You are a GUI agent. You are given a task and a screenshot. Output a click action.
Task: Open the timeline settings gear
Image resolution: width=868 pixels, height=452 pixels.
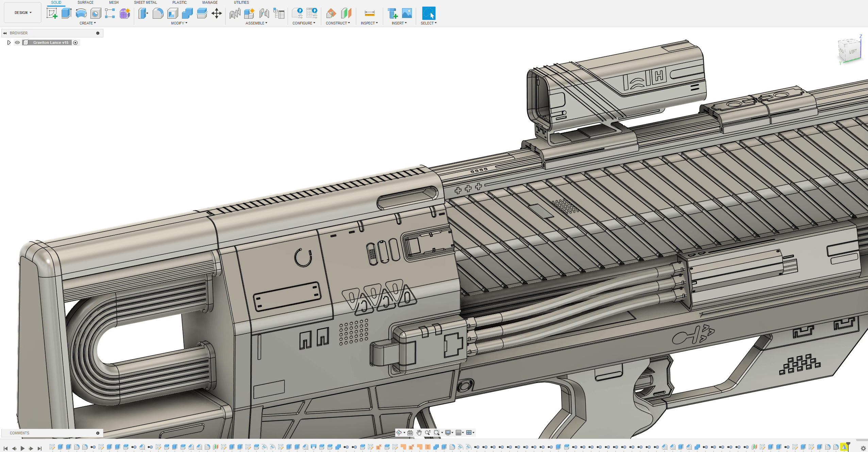(x=863, y=448)
